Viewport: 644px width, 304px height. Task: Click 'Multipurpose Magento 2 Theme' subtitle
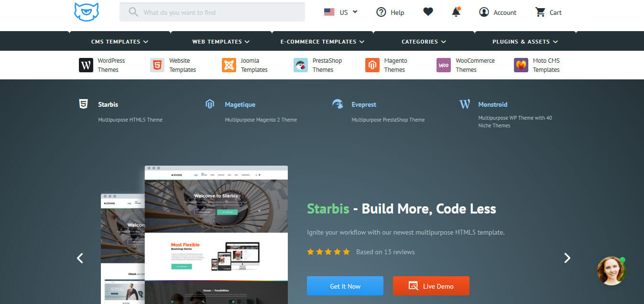pyautogui.click(x=261, y=120)
